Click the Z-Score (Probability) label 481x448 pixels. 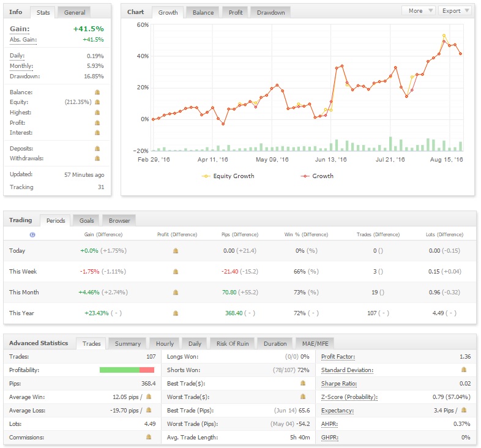tap(349, 397)
